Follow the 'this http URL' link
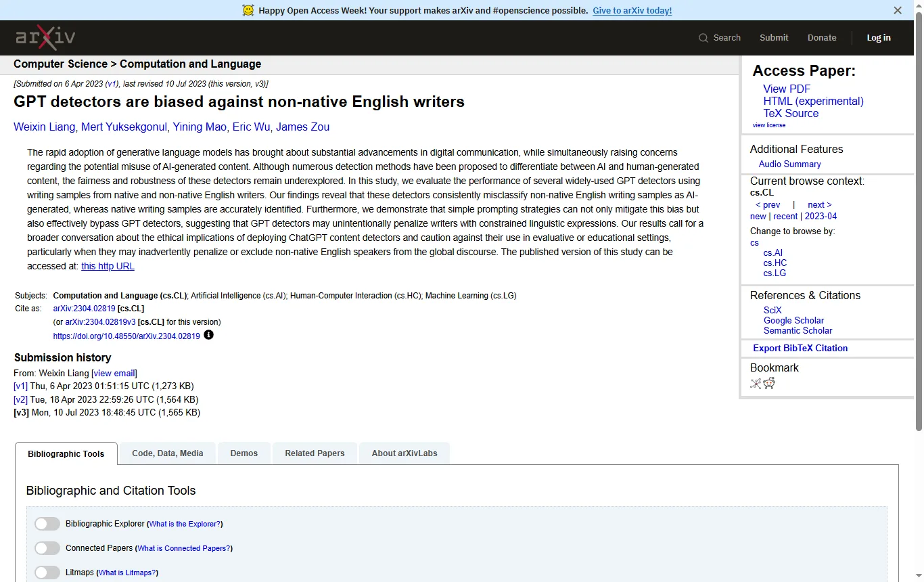 click(108, 266)
